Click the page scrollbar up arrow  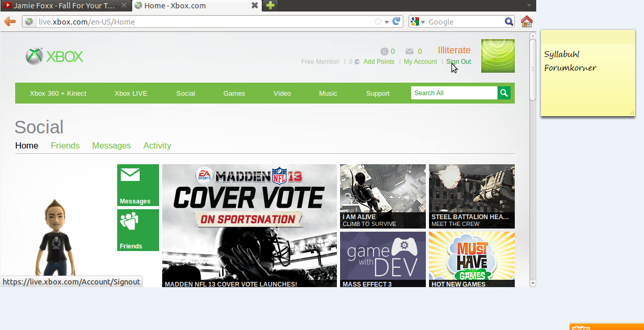(x=533, y=36)
